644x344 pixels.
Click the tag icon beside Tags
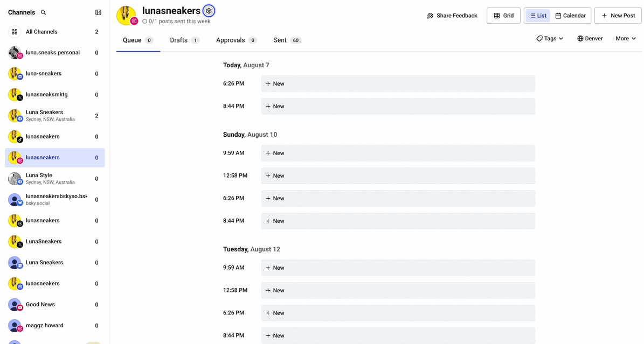pos(539,39)
